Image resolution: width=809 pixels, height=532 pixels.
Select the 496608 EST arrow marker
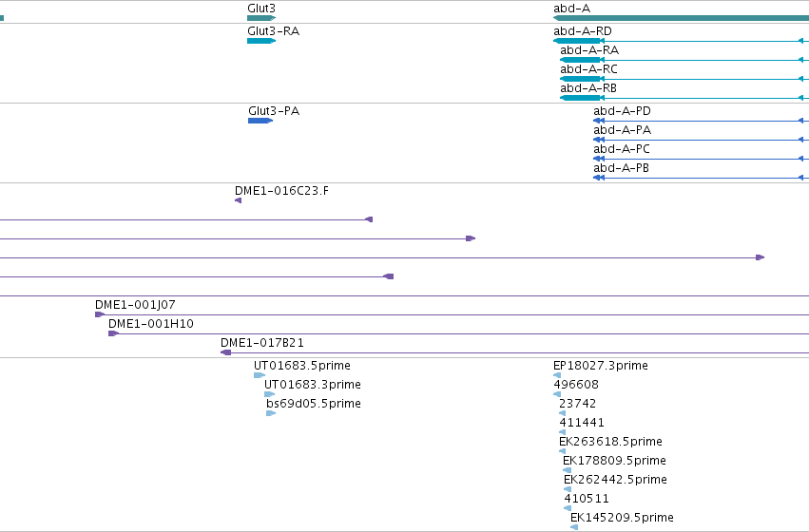point(557,394)
